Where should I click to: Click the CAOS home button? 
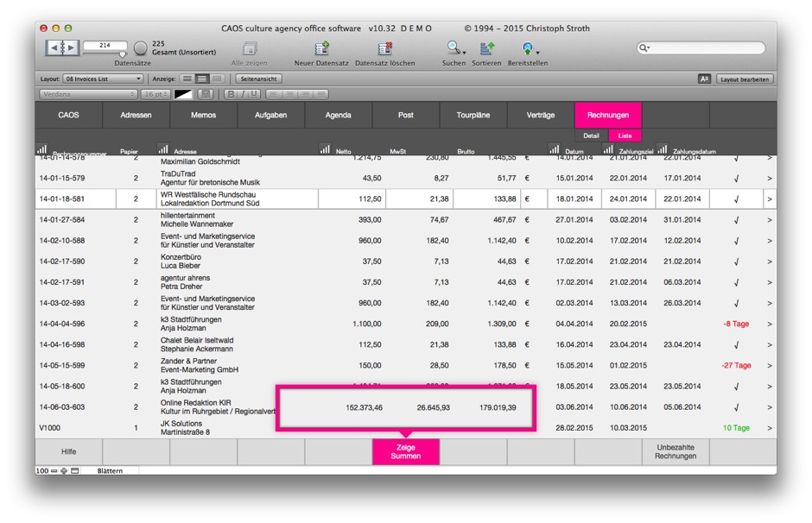69,116
